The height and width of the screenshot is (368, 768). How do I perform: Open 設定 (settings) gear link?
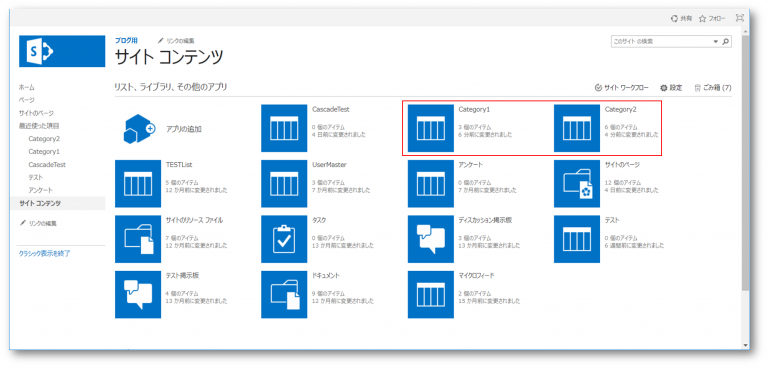tap(671, 88)
